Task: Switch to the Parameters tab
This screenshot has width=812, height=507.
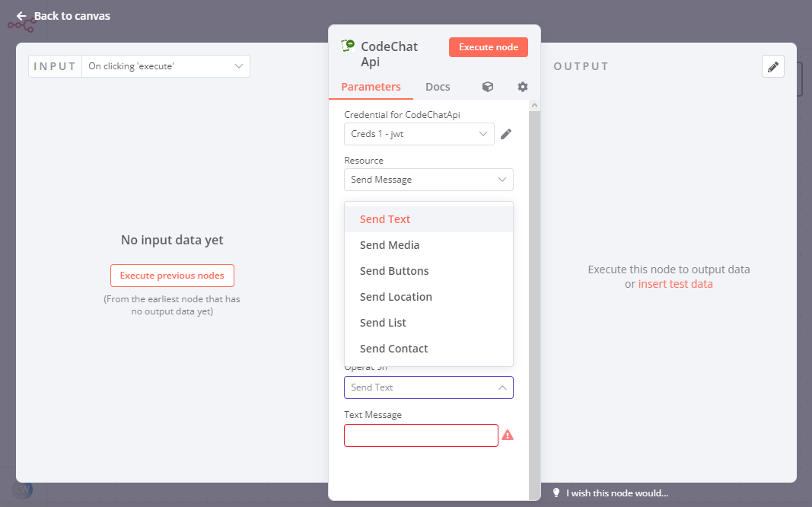Action: (x=371, y=87)
